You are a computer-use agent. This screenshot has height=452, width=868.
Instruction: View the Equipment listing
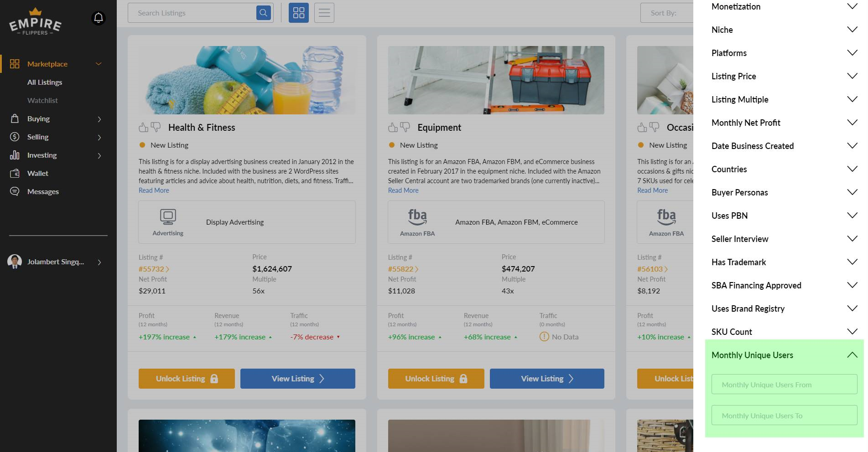pyautogui.click(x=547, y=379)
